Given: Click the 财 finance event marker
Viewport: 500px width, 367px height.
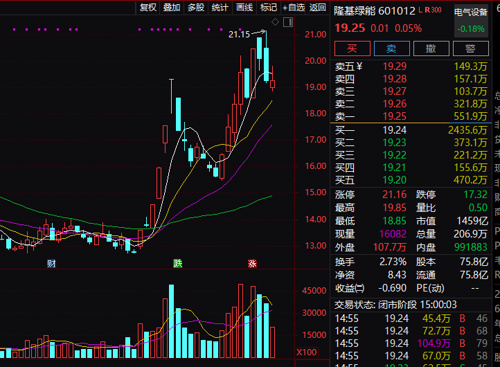Looking at the screenshot, I should pos(51,264).
